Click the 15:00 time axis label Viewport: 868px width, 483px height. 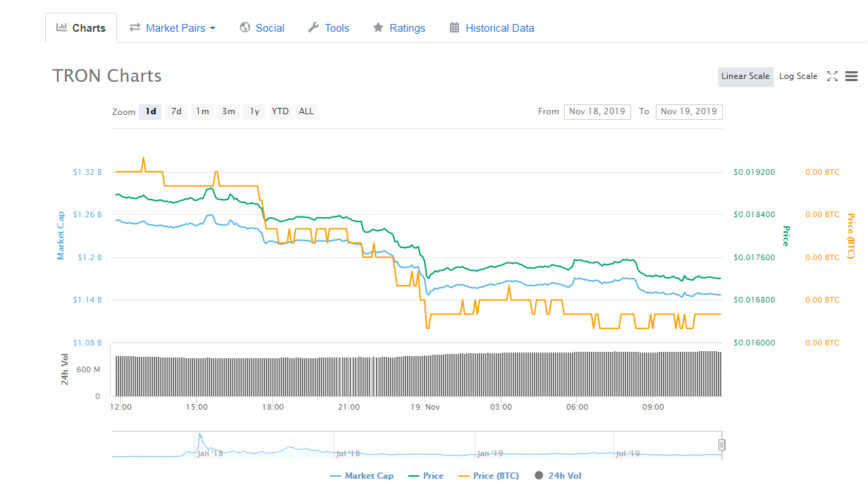[x=197, y=407]
